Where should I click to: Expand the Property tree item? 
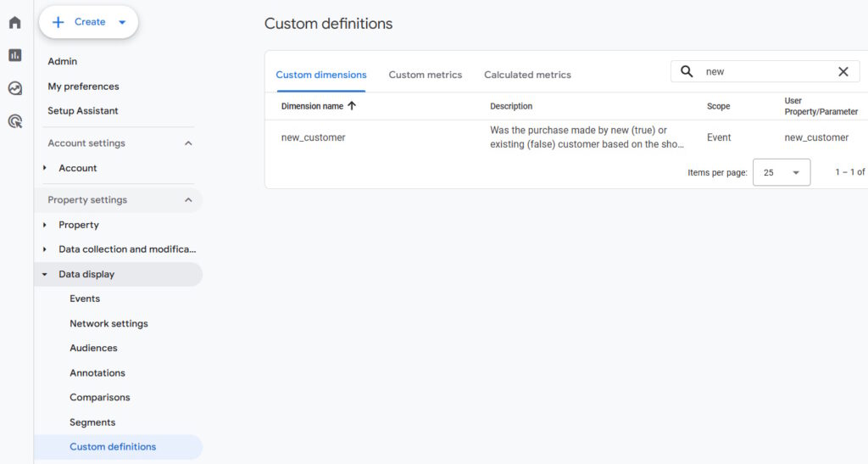[x=45, y=225]
